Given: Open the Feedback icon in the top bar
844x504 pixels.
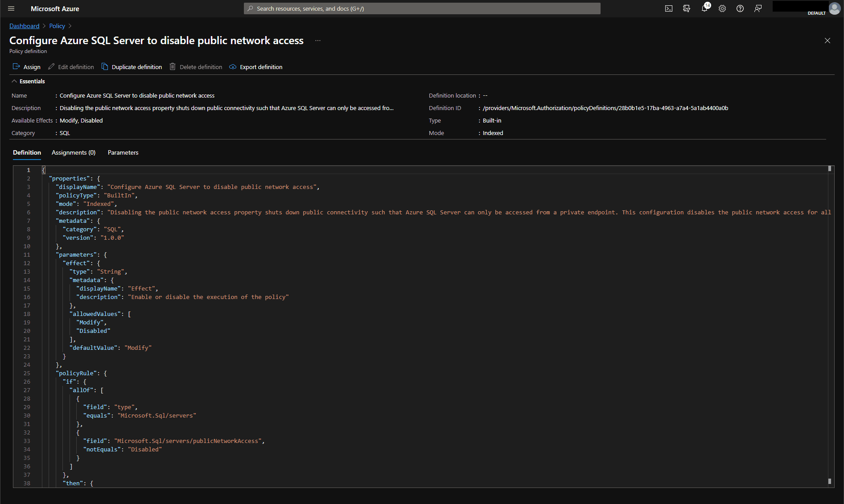Looking at the screenshot, I should click(x=758, y=8).
